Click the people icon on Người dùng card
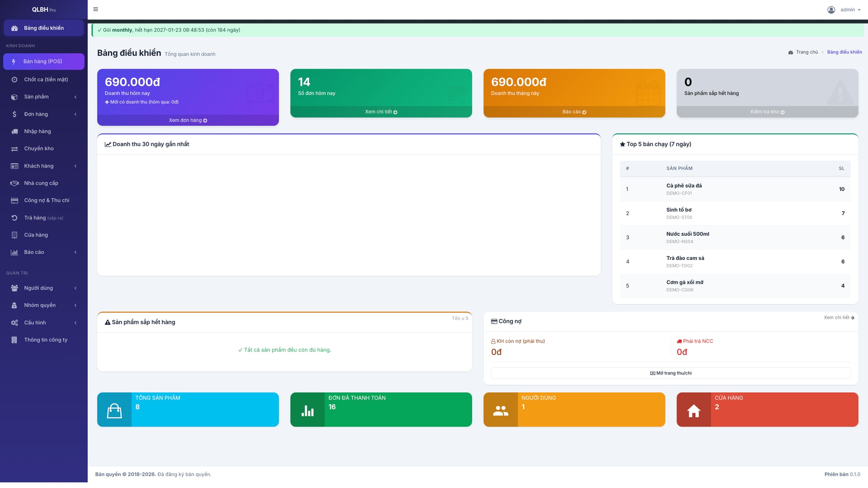The height and width of the screenshot is (488, 868). pos(500,410)
